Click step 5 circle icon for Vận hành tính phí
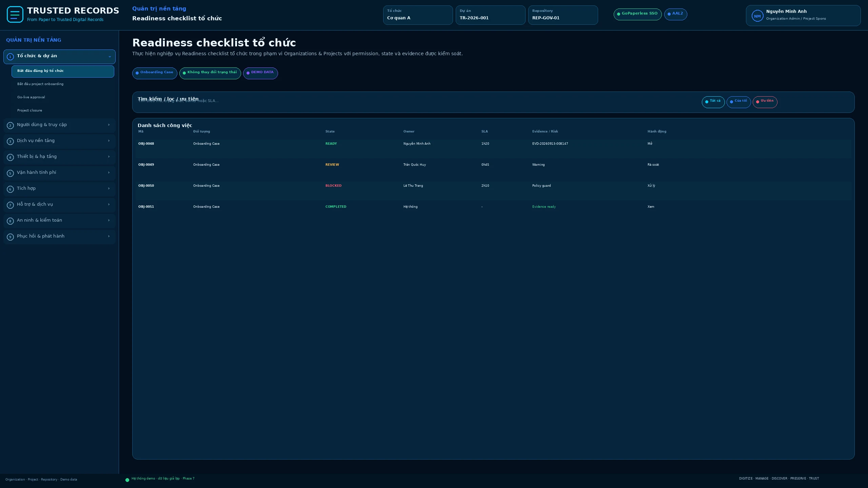Viewport: 868px width, 488px height. click(10, 174)
